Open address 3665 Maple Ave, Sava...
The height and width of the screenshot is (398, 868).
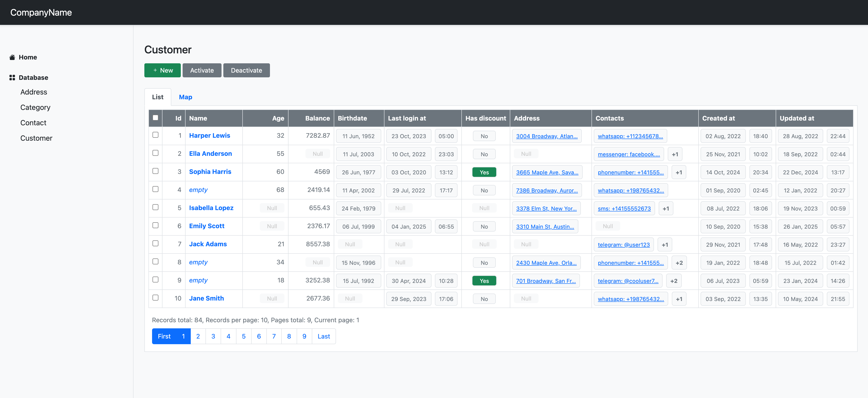point(547,172)
